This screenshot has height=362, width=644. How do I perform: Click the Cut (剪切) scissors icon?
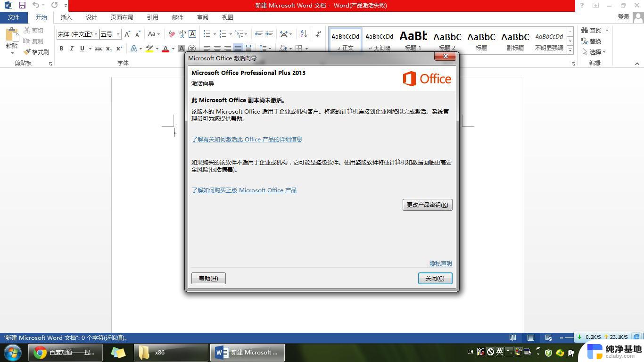(x=27, y=30)
